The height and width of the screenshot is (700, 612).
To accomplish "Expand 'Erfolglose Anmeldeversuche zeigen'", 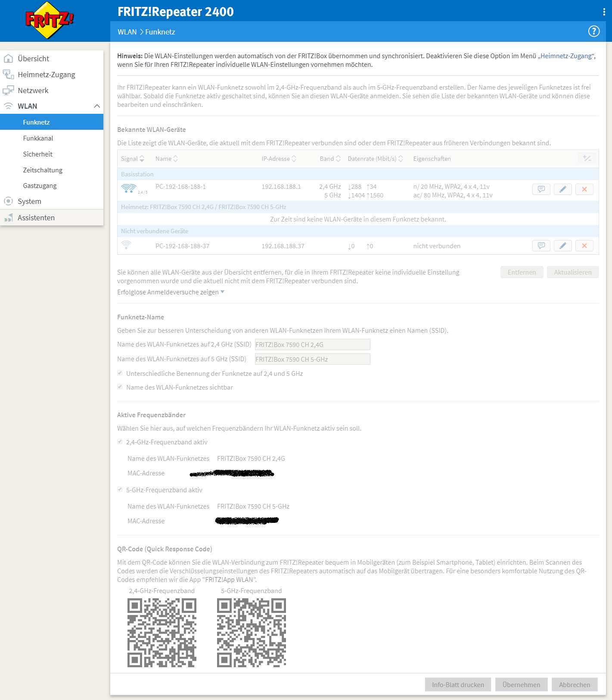I will [x=171, y=292].
